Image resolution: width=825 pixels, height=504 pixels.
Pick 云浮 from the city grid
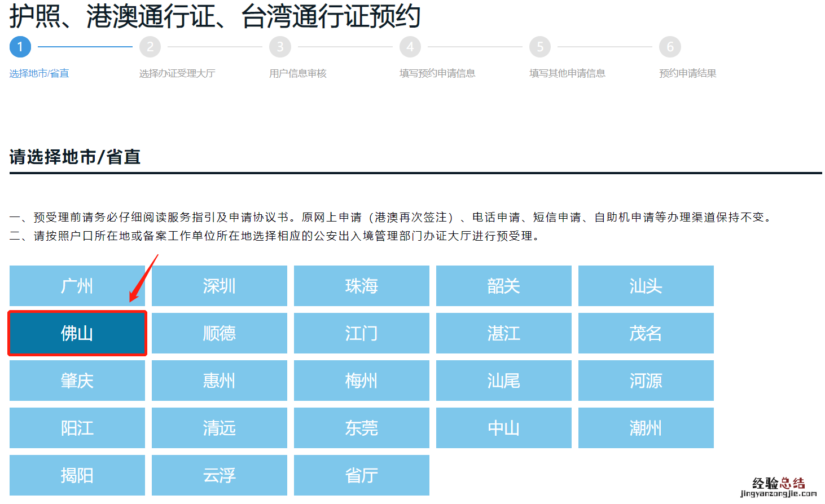220,475
